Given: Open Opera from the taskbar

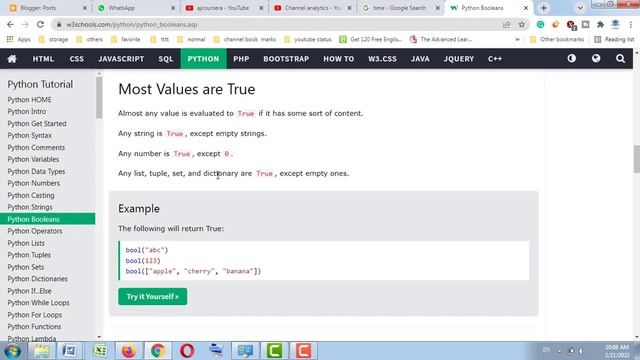Looking at the screenshot, I should coord(187,351).
